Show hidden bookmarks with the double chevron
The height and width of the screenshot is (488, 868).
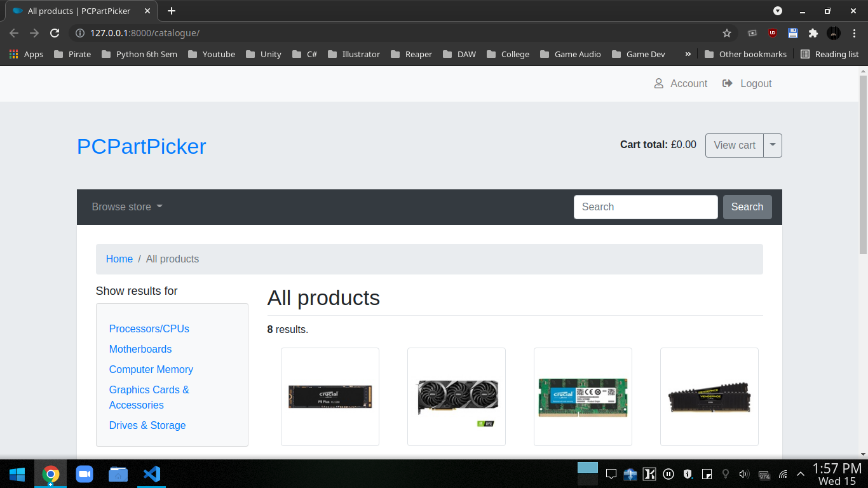[x=688, y=54]
